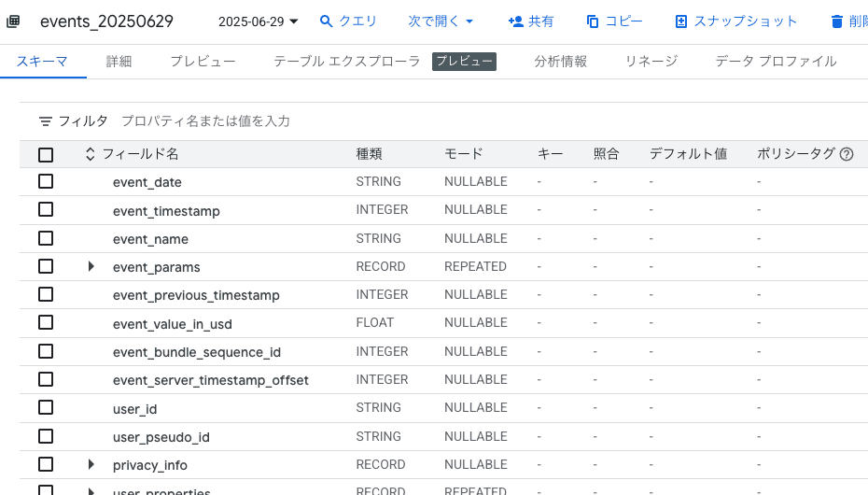Toggle the select-all header checkbox
The image size is (868, 495).
coord(46,154)
